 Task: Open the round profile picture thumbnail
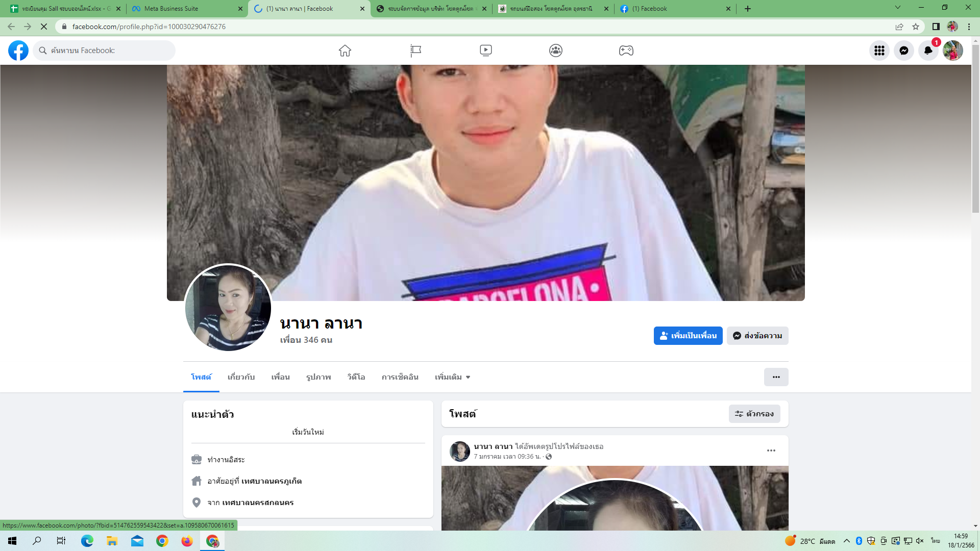point(228,308)
